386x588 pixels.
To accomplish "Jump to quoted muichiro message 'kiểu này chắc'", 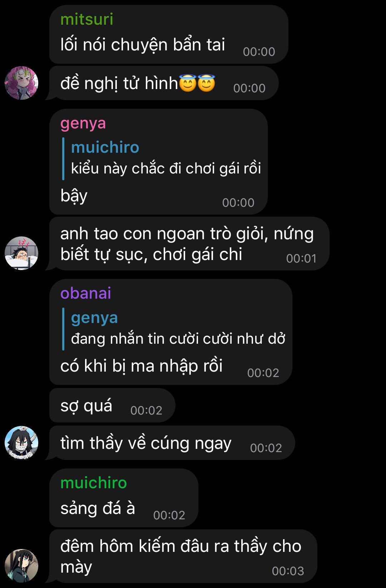I will click(162, 158).
